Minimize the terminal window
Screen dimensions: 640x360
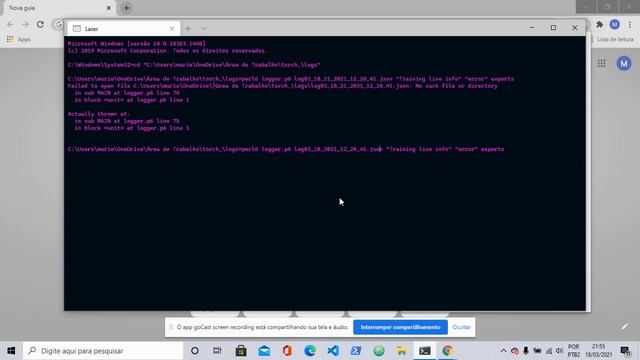pos(531,28)
